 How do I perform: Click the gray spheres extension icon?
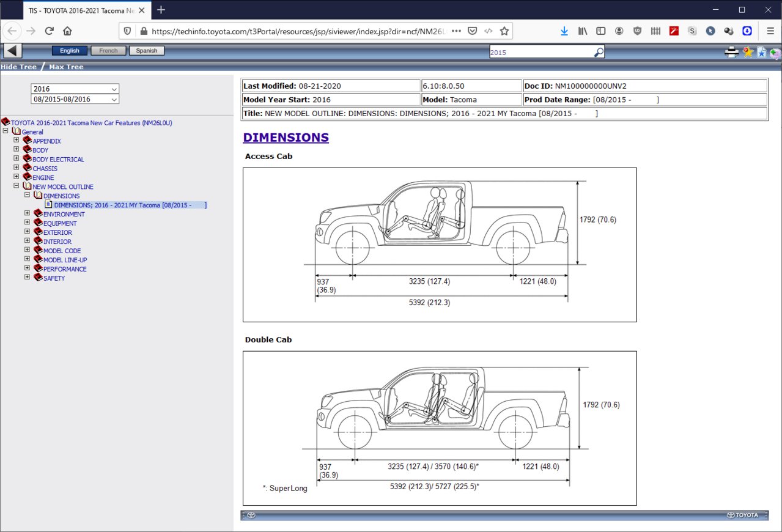point(729,31)
